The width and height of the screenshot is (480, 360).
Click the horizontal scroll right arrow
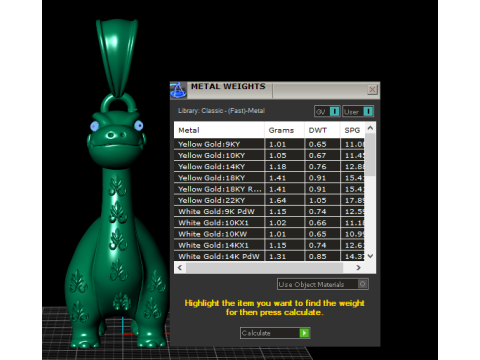pos(358,267)
